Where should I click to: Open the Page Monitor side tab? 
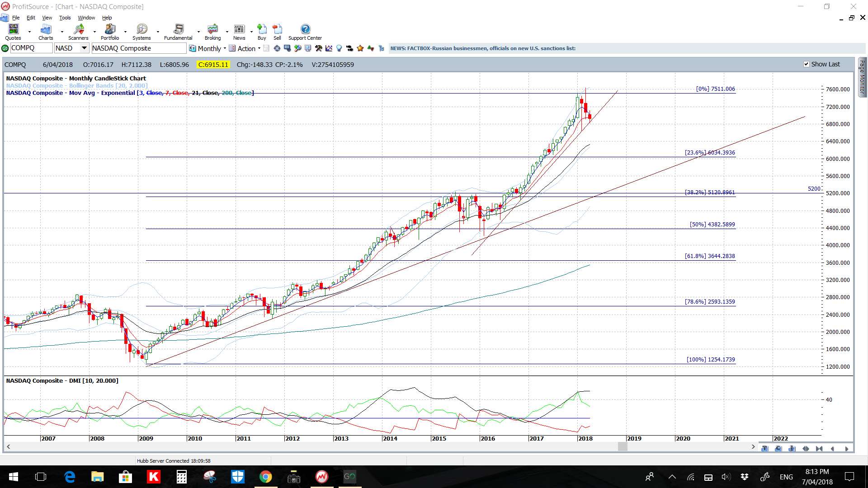point(862,77)
